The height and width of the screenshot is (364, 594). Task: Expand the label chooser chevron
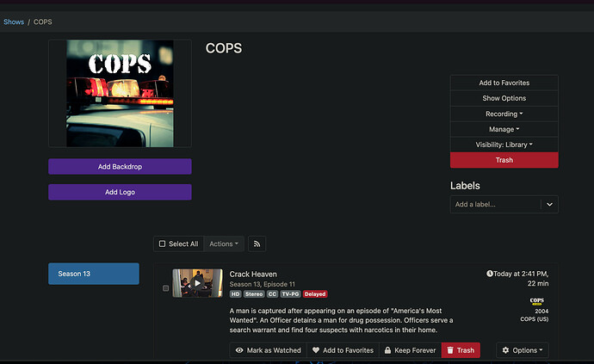[x=550, y=205]
